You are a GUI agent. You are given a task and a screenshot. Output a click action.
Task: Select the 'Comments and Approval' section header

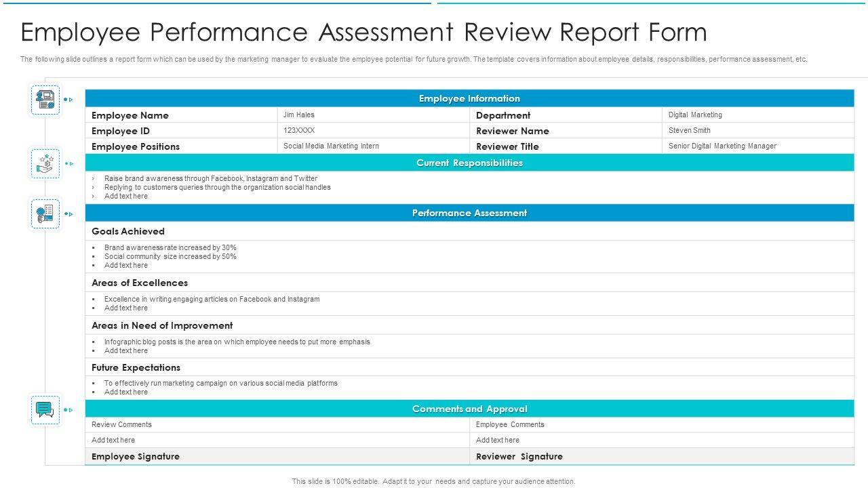469,409
